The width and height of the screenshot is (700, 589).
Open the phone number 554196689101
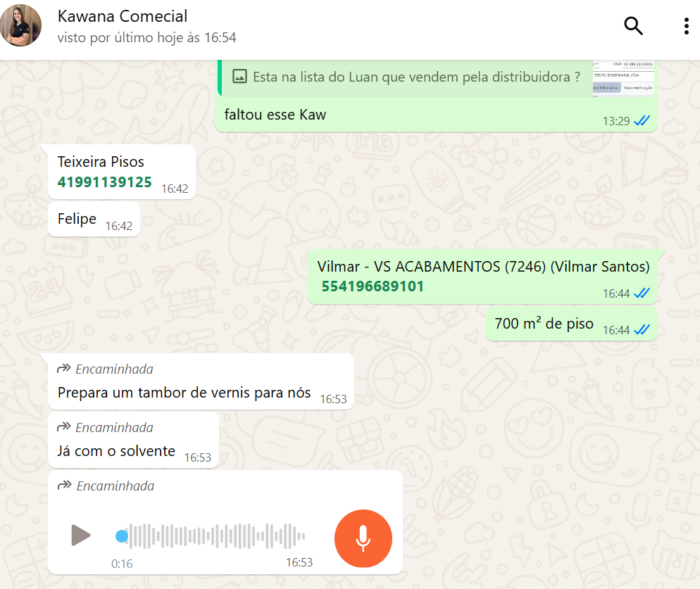point(373,286)
